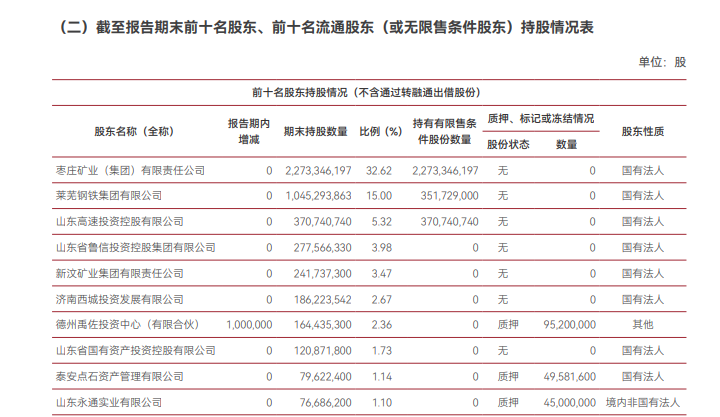Click pledged quantity 45,000,000

tap(569, 403)
